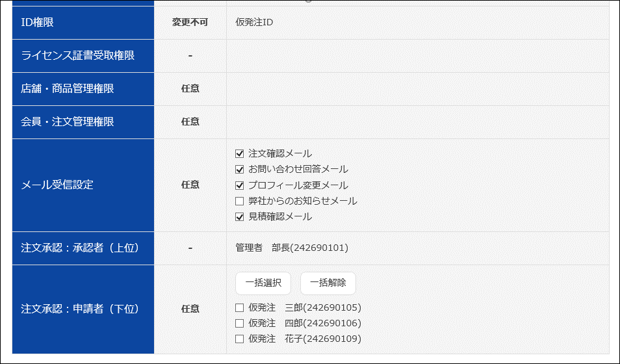Click the 注文承認：承認者（上位） label
Screen dimensions: 620x364
tap(80, 248)
